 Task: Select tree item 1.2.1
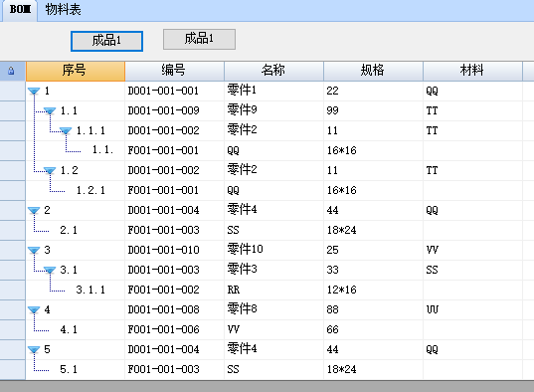tap(90, 191)
